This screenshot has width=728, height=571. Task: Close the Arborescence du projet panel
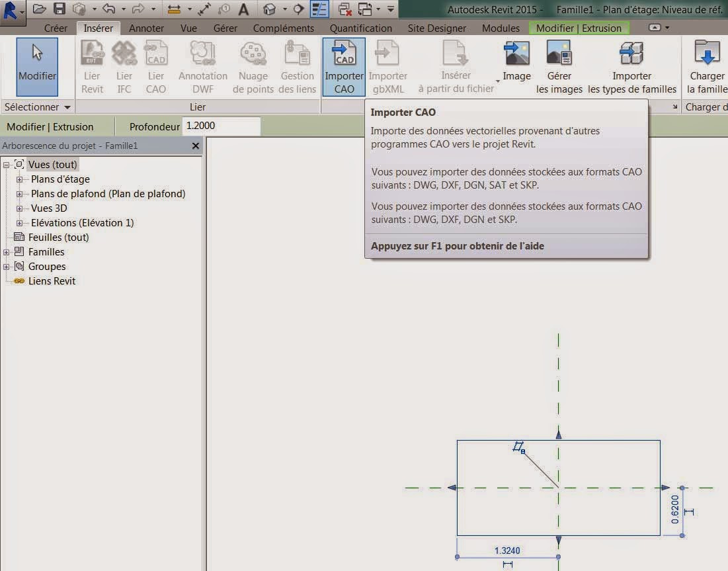[x=196, y=146]
